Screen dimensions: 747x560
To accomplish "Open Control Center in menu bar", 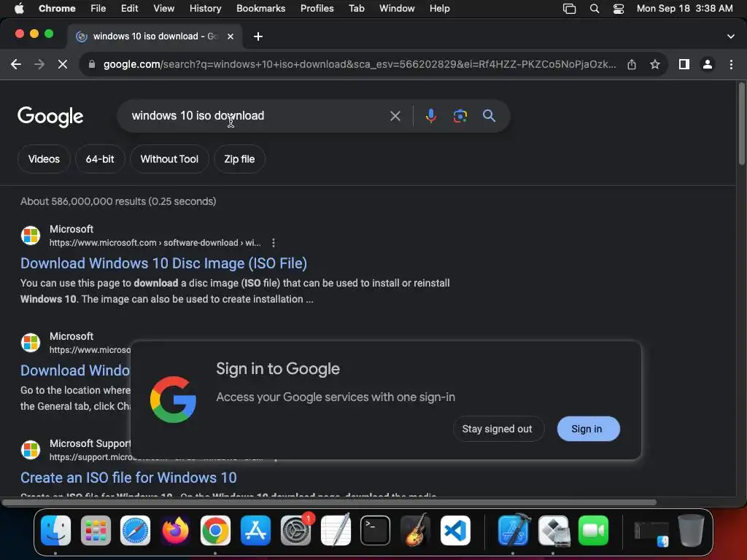I will (x=619, y=9).
